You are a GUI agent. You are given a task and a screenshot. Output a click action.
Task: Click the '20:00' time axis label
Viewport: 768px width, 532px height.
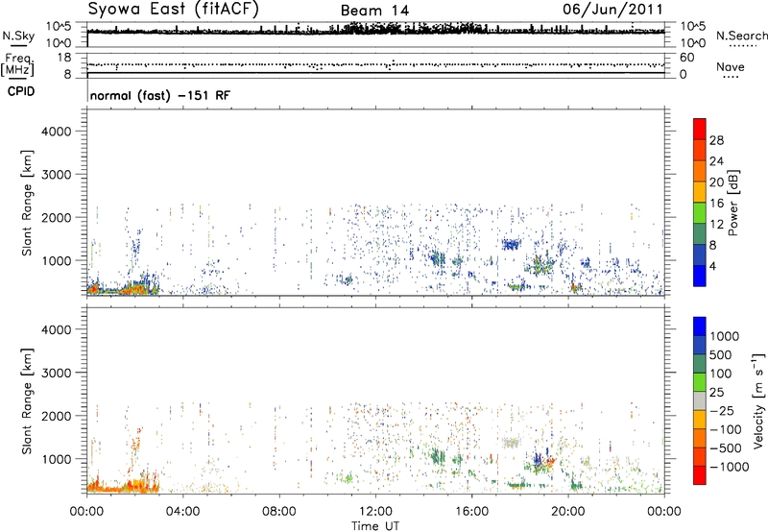point(568,512)
